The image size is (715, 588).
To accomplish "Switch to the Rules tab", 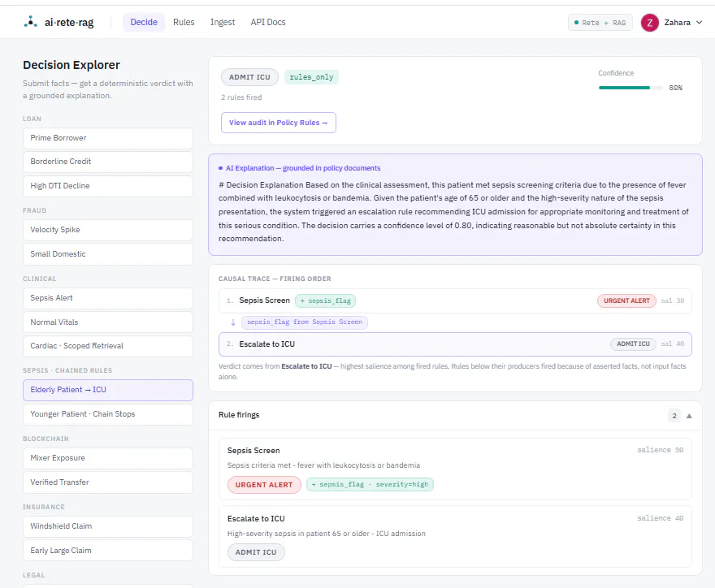I will (184, 22).
